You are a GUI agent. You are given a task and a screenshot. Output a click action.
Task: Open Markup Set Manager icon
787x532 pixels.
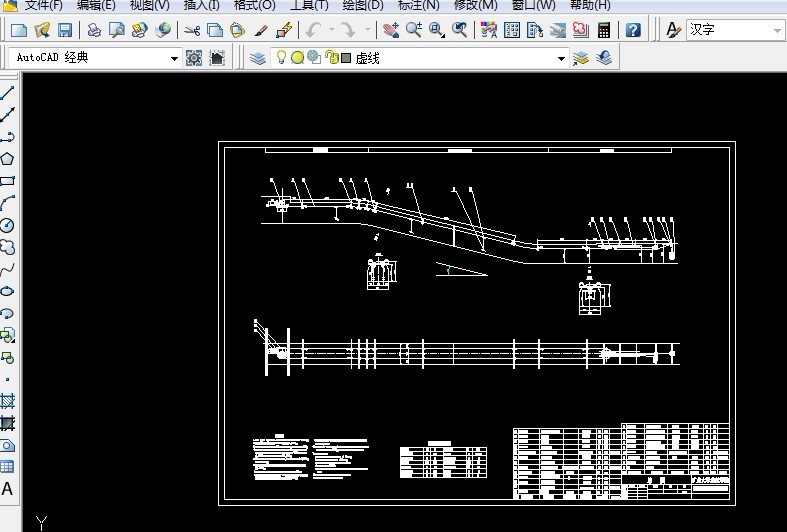pyautogui.click(x=581, y=30)
